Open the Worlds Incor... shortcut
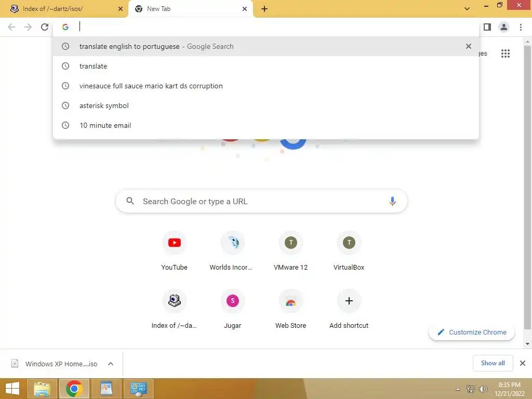Image resolution: width=532 pixels, height=399 pixels. 232,251
